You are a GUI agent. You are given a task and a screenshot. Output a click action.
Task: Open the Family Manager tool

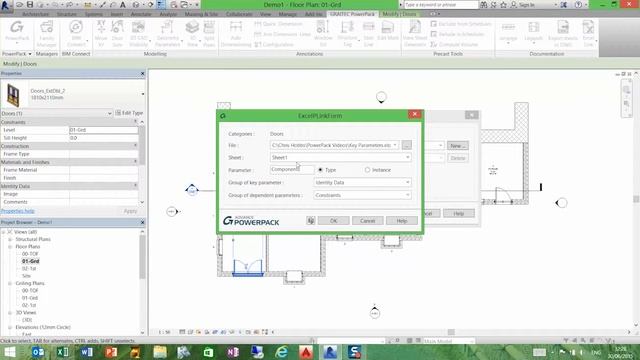click(x=47, y=33)
